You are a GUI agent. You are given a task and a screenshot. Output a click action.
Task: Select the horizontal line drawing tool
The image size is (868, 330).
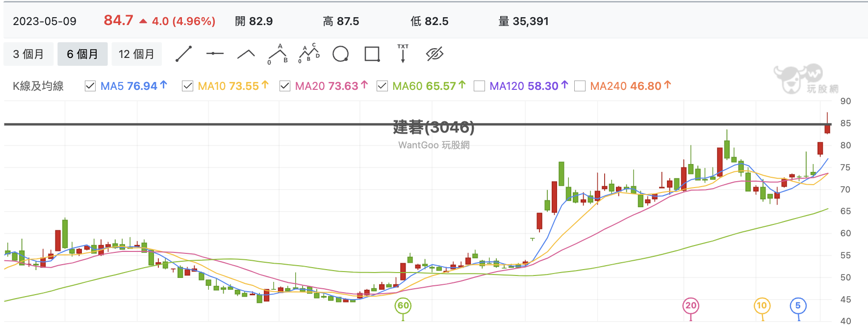click(215, 54)
